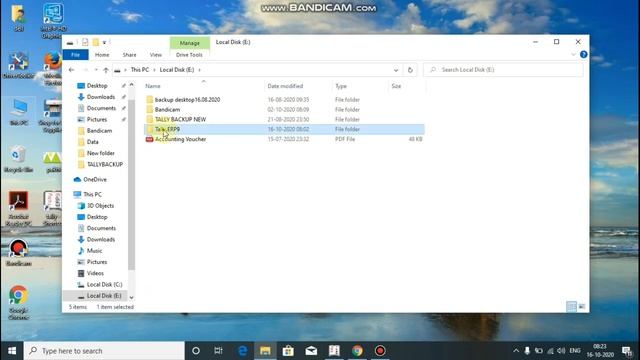Switch to Details view layout icon

(x=571, y=307)
